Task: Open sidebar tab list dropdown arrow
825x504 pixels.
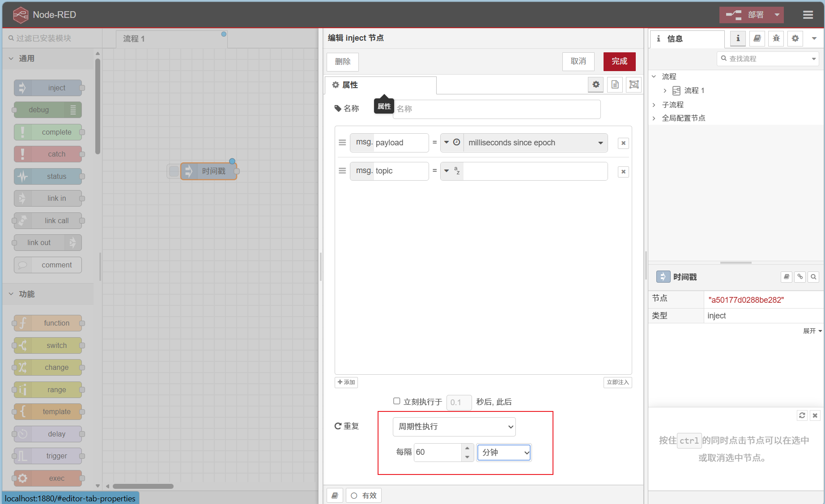Action: (814, 39)
